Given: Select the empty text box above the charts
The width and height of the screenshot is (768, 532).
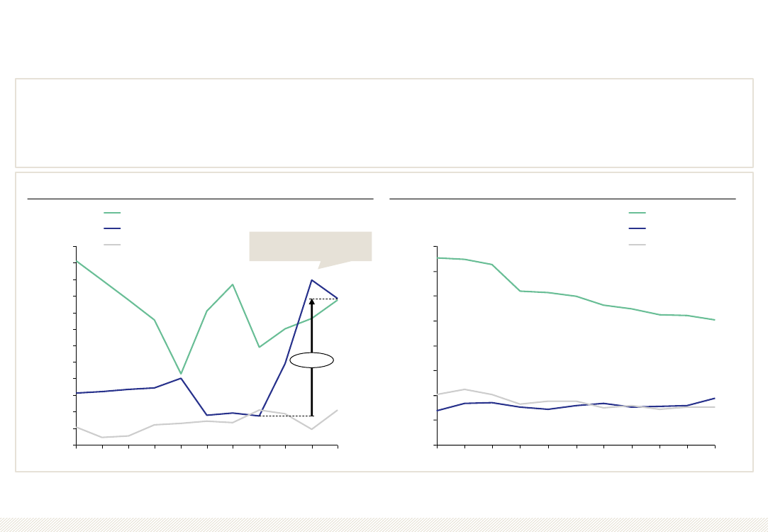Looking at the screenshot, I should (x=384, y=123).
